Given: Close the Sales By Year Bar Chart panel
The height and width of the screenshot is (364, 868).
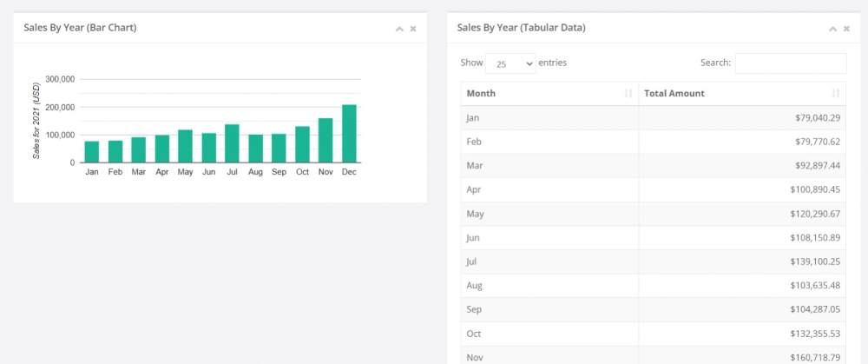Looking at the screenshot, I should (413, 29).
